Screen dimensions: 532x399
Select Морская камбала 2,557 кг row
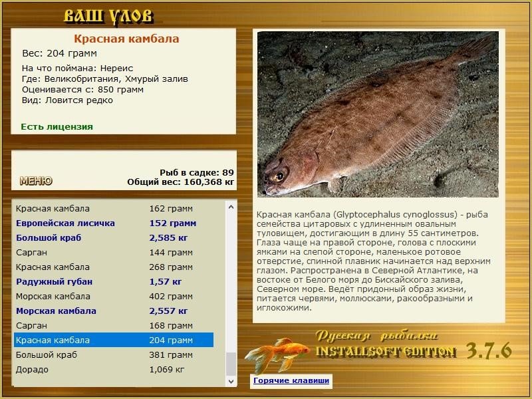pyautogui.click(x=114, y=311)
